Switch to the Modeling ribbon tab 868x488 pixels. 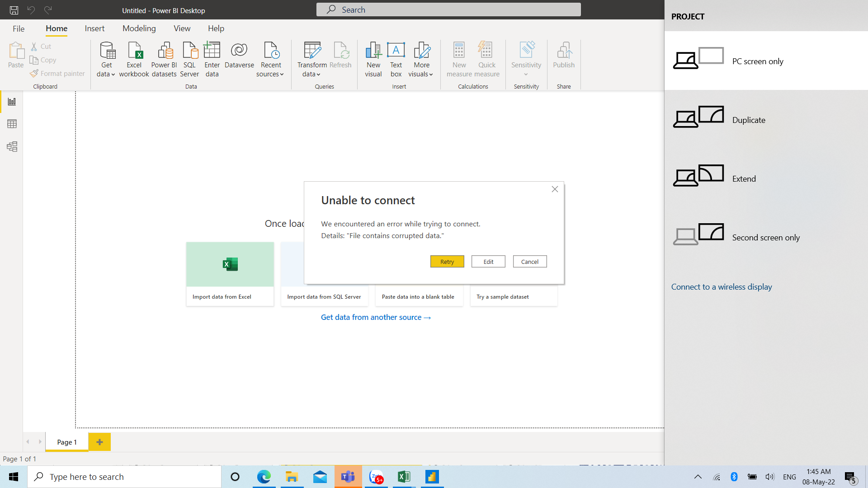click(139, 28)
